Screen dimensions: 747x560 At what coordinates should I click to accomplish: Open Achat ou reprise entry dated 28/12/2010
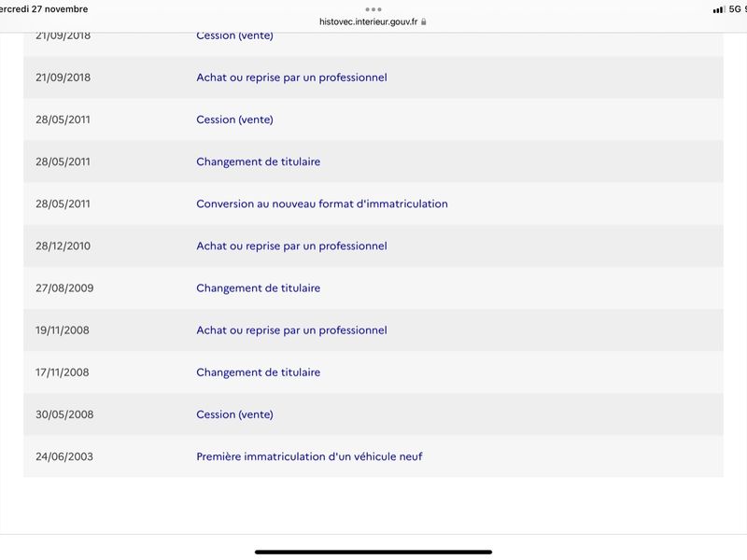coord(291,245)
